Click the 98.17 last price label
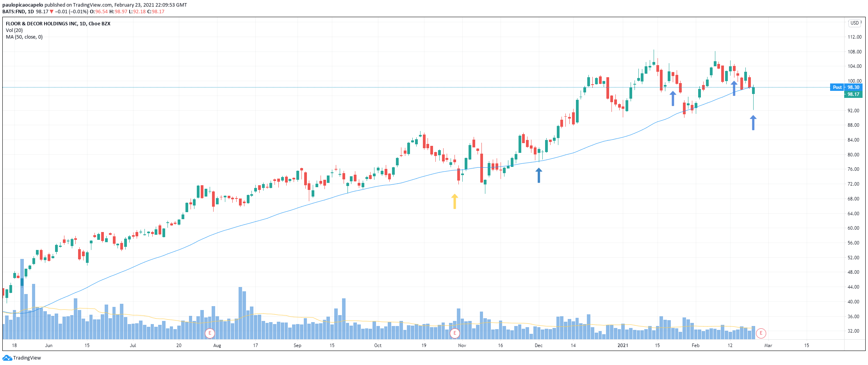Image resolution: width=868 pixels, height=365 pixels. coord(853,94)
